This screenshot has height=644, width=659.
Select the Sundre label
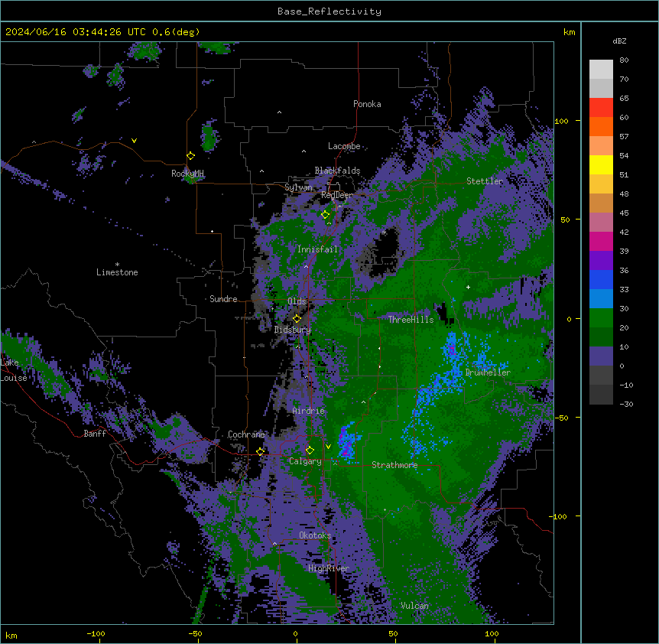[x=223, y=299]
